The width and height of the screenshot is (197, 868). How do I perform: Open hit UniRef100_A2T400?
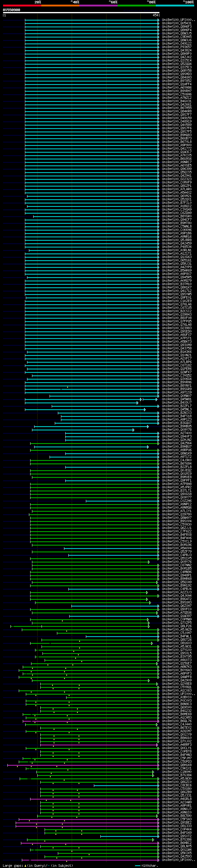pos(177,433)
